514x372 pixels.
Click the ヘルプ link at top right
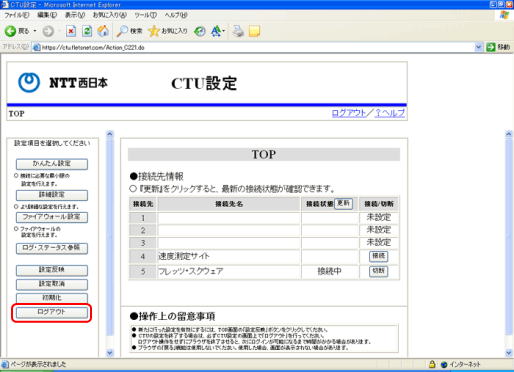tap(390, 113)
